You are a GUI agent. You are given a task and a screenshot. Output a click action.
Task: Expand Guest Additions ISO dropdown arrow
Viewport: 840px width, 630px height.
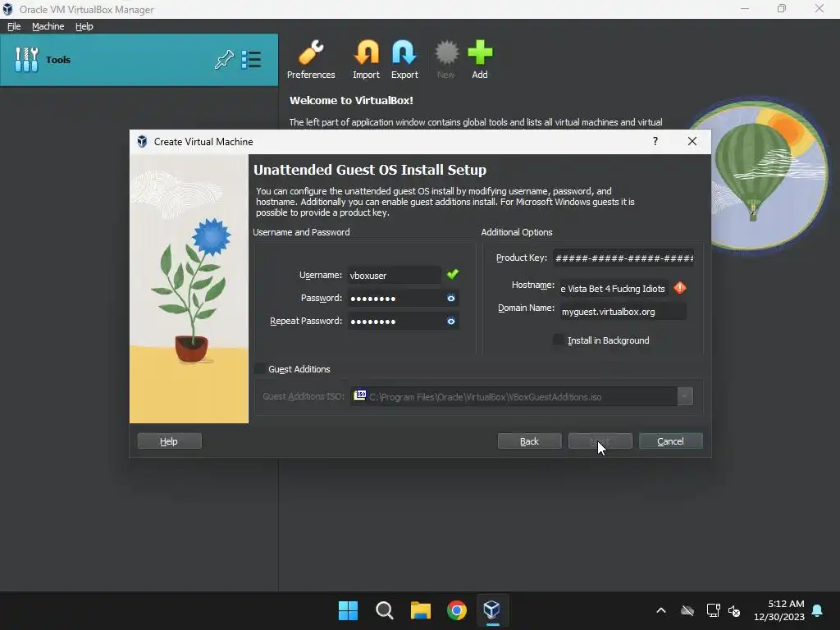685,396
